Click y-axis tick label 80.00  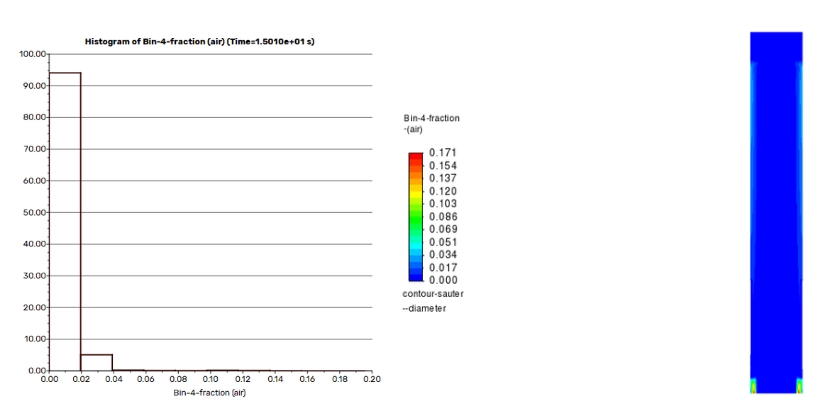pyautogui.click(x=35, y=117)
